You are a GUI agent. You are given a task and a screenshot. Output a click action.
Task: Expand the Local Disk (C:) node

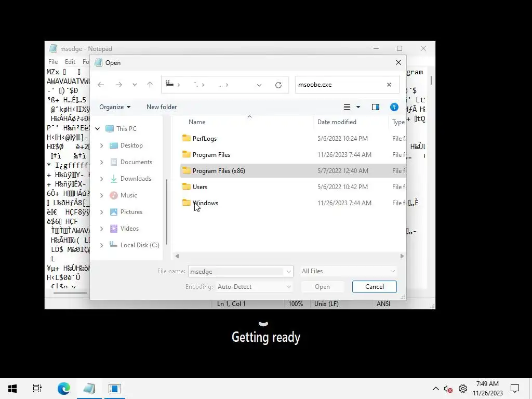(x=101, y=245)
